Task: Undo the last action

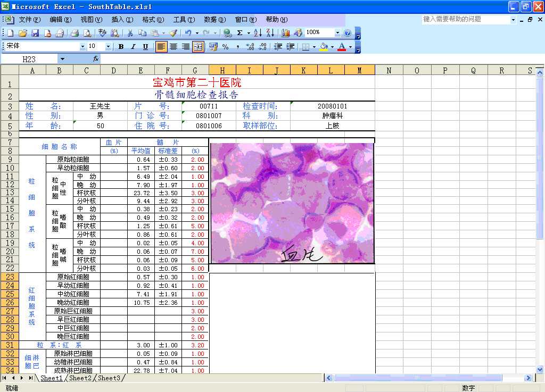Action: click(x=188, y=33)
